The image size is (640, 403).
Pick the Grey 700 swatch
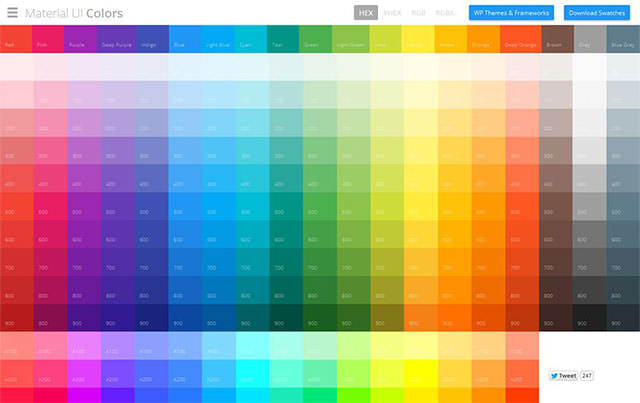pos(589,262)
